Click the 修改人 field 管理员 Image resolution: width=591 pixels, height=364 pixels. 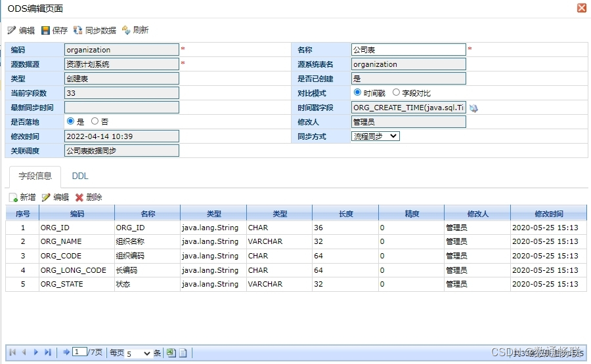[408, 122]
